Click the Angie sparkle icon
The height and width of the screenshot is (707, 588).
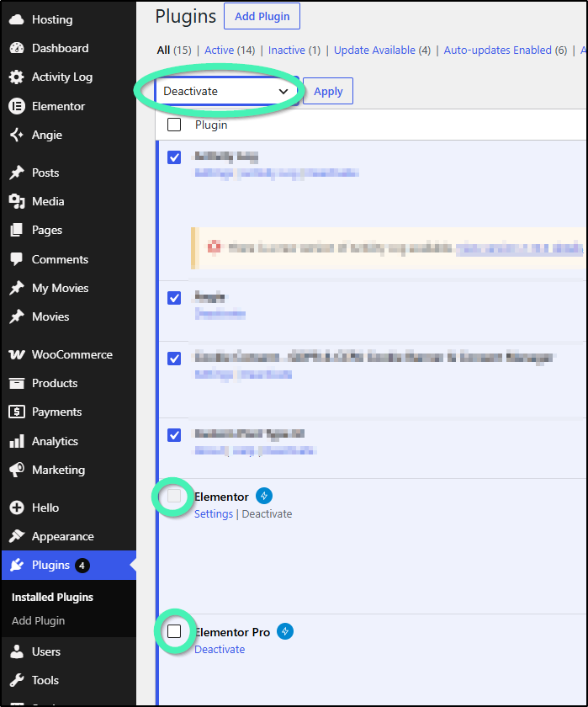17,135
